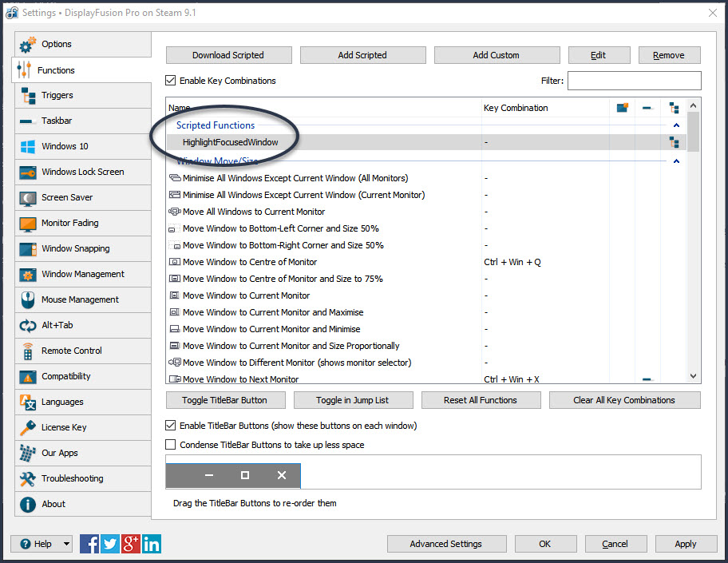Select Move Window to Current Monitor and Maximise
The height and width of the screenshot is (563, 728).
click(425, 312)
